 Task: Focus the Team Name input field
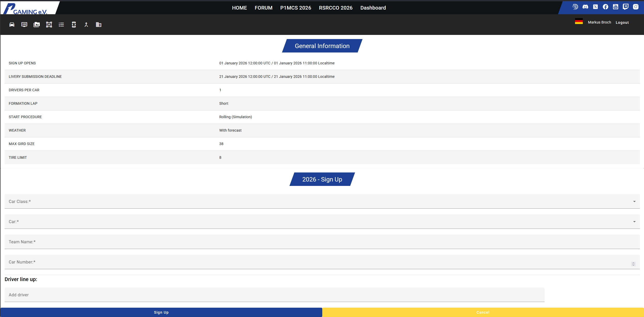point(322,242)
